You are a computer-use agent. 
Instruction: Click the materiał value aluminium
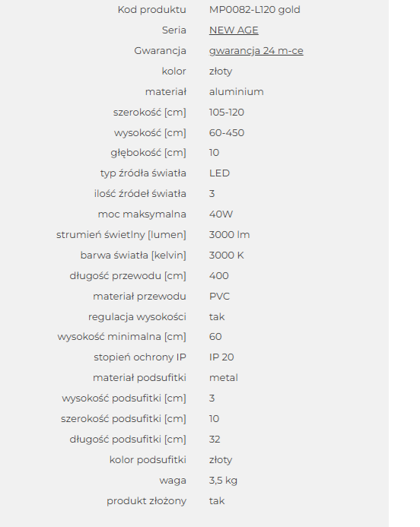237,92
